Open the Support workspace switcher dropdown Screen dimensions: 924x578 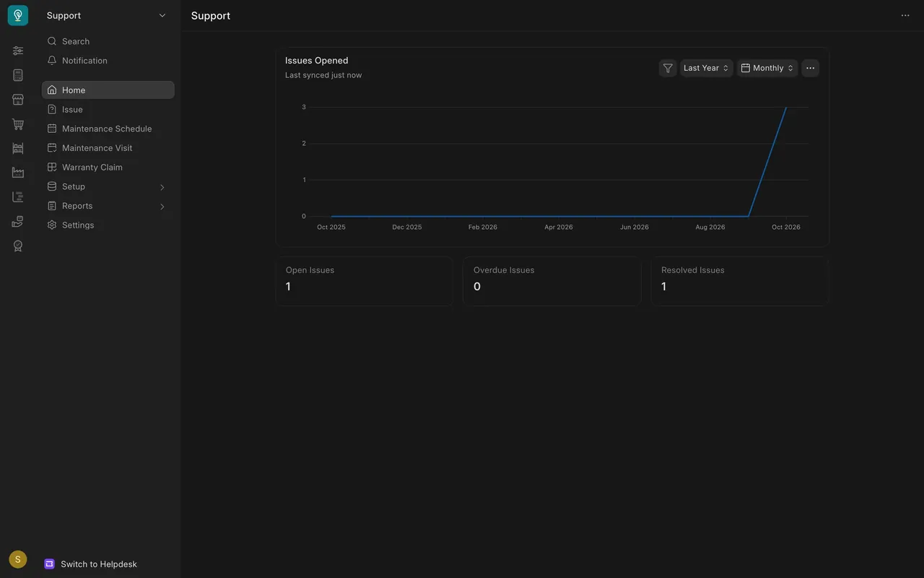tap(107, 15)
